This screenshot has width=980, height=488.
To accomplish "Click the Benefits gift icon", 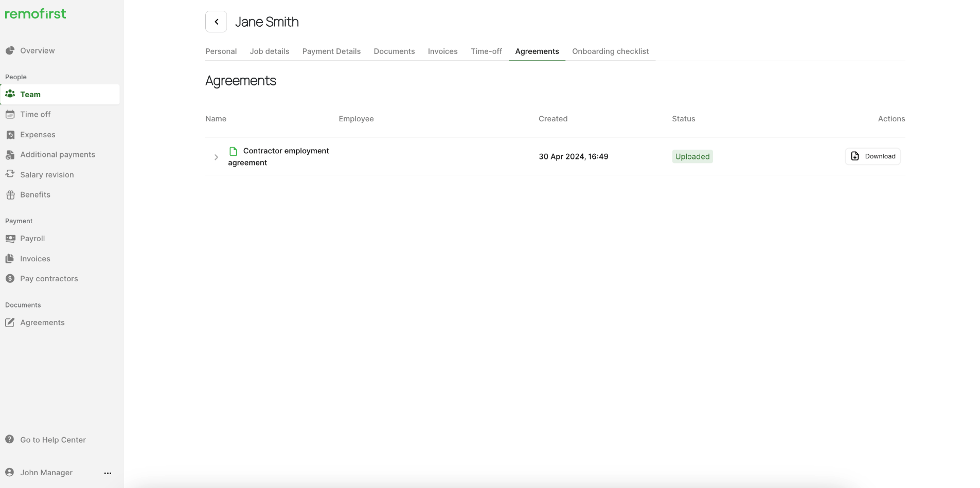I will (x=10, y=194).
